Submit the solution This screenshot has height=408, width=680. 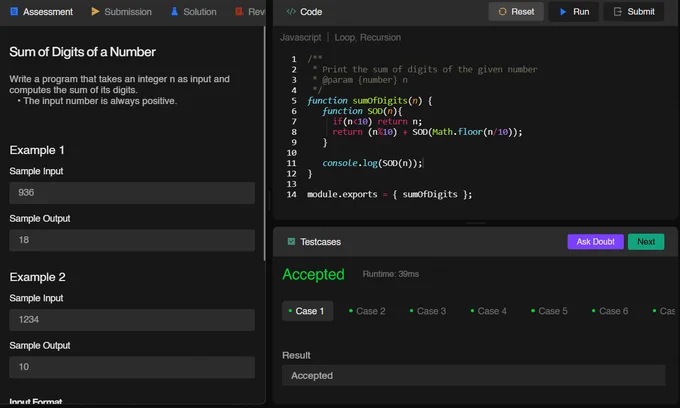634,12
